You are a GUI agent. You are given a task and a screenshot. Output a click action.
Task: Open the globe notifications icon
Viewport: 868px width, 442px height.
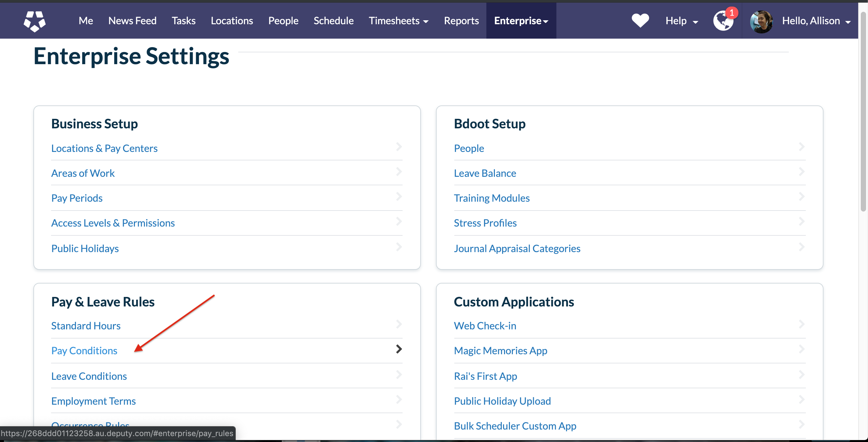(x=723, y=21)
